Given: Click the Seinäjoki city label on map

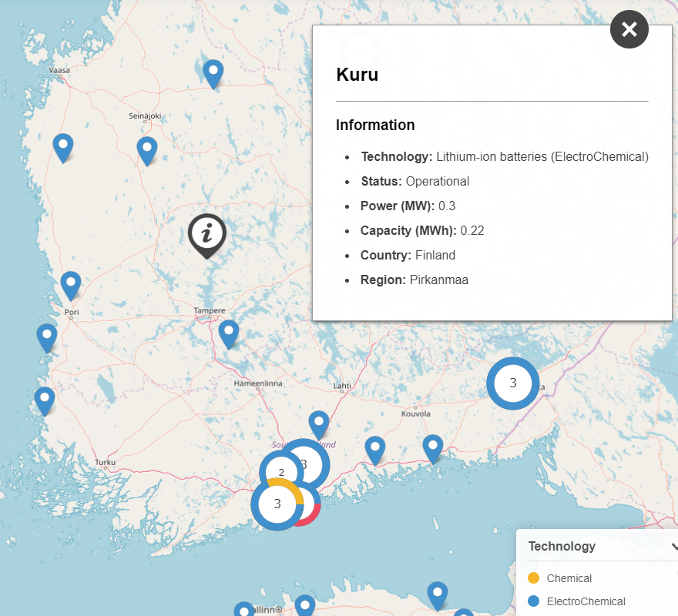Looking at the screenshot, I should pos(145,115).
